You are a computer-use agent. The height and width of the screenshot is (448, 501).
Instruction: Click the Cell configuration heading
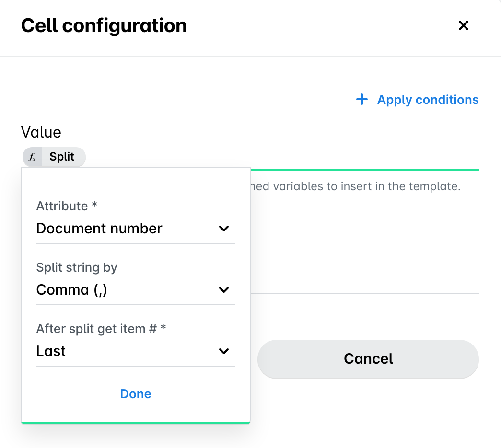coord(104,25)
